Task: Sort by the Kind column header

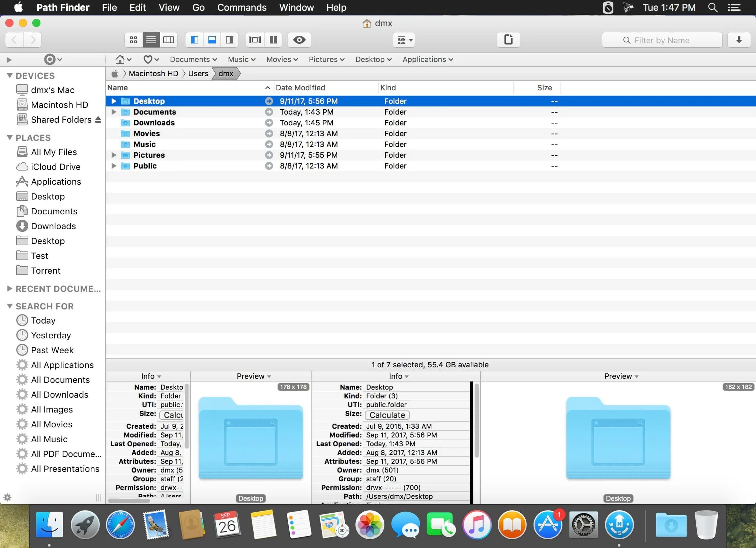Action: [446, 88]
